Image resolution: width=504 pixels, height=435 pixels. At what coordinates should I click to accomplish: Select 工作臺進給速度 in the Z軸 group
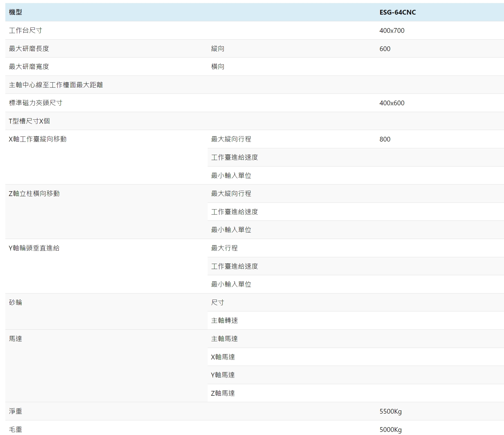235,212
